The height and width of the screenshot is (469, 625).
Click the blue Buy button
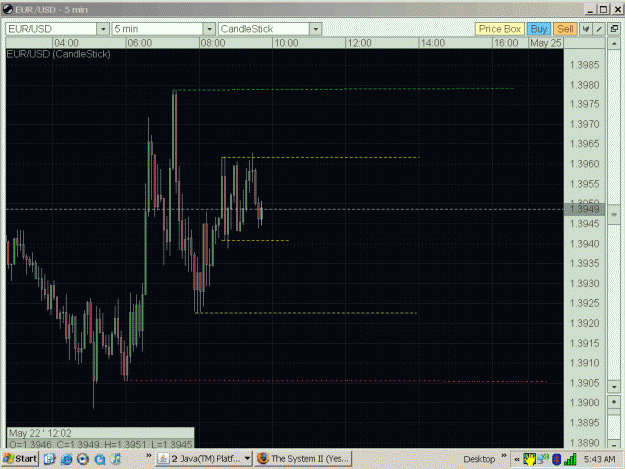click(539, 29)
